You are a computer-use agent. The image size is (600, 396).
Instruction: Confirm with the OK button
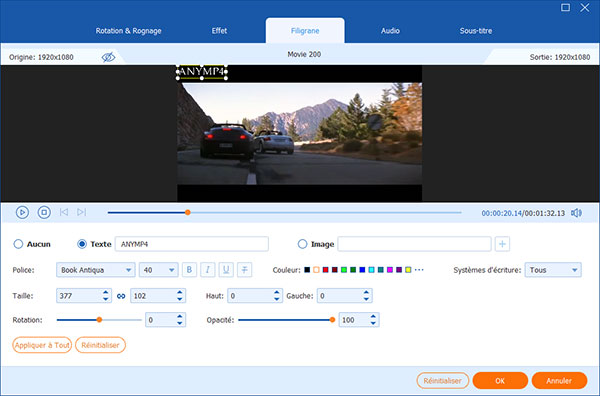[x=500, y=381]
